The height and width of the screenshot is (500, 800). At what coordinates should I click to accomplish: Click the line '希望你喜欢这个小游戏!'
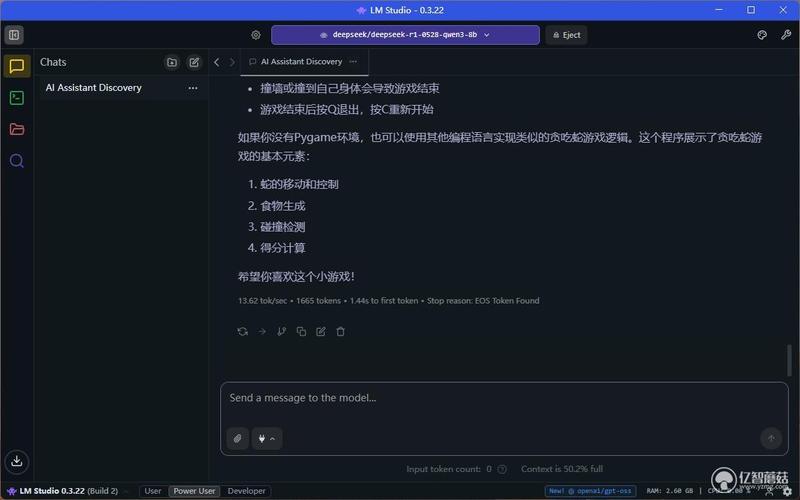[x=296, y=277]
